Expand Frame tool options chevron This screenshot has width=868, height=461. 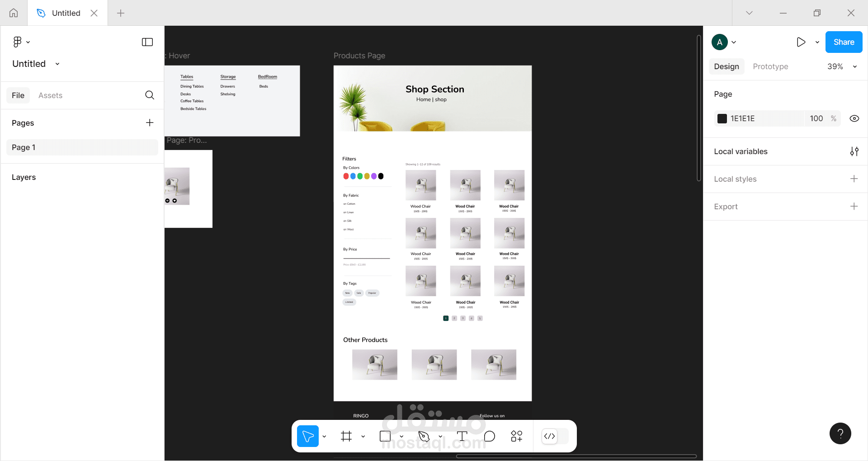[363, 436]
